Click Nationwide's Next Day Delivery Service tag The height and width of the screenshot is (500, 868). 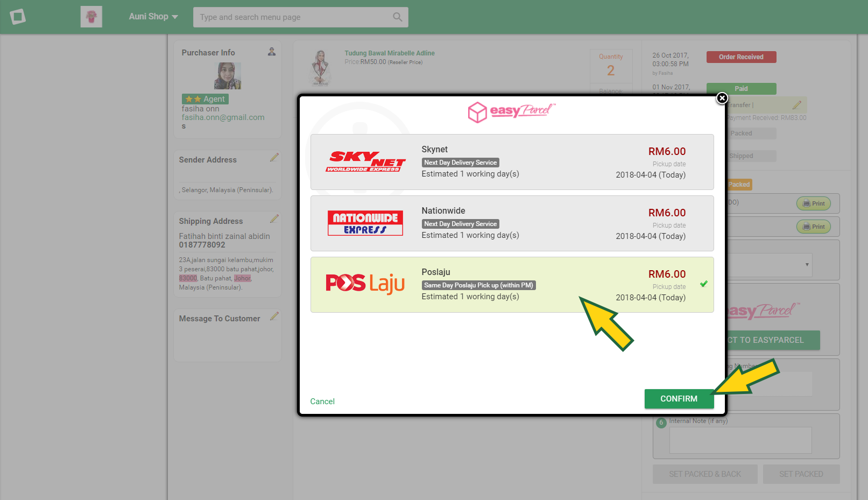(x=461, y=224)
